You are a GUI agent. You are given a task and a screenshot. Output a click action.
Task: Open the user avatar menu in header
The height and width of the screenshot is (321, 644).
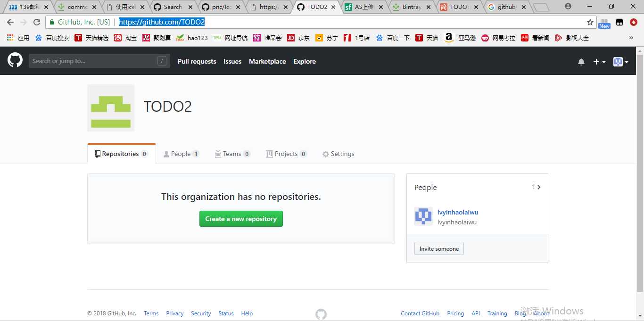click(620, 62)
